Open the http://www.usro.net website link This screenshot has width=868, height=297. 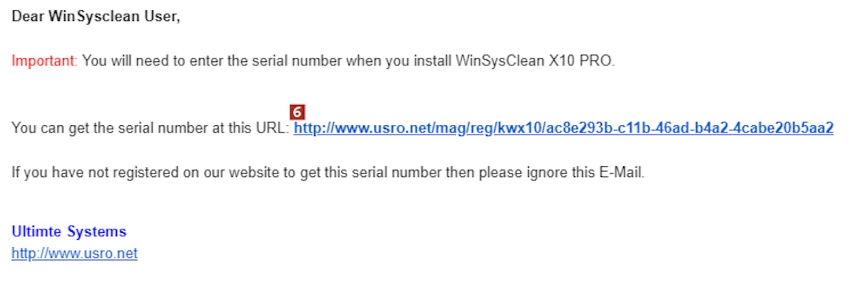[x=75, y=254]
